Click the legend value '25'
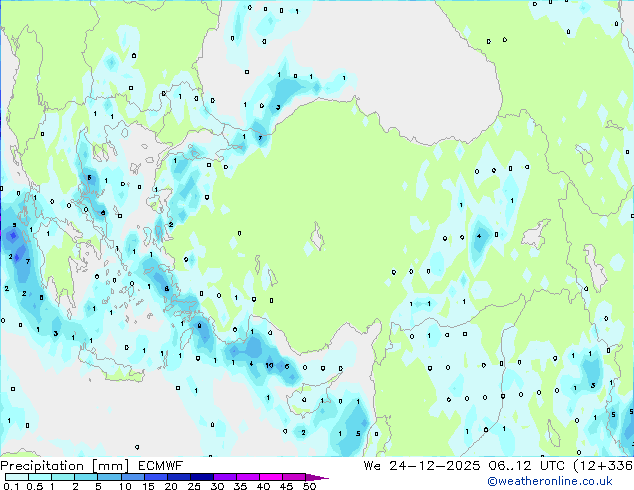Viewport: 634px width, 490px height. (194, 486)
